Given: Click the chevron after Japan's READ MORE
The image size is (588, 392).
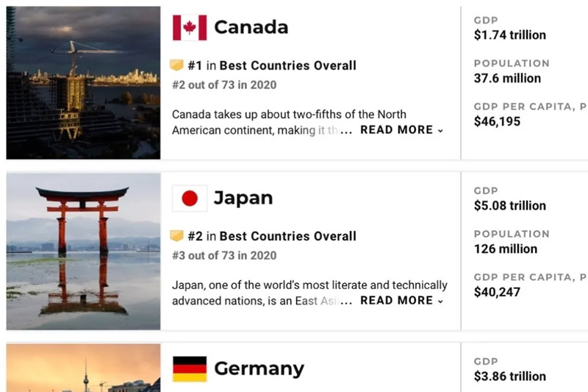Looking at the screenshot, I should [440, 302].
